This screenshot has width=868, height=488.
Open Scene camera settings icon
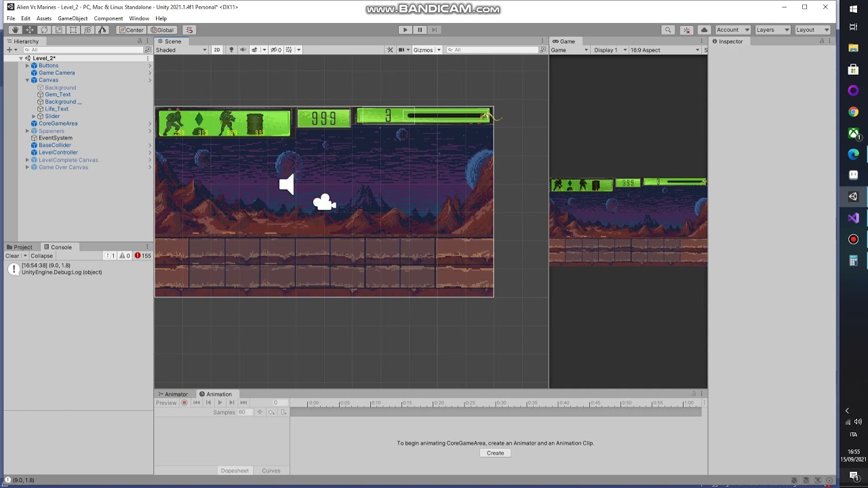[403, 49]
